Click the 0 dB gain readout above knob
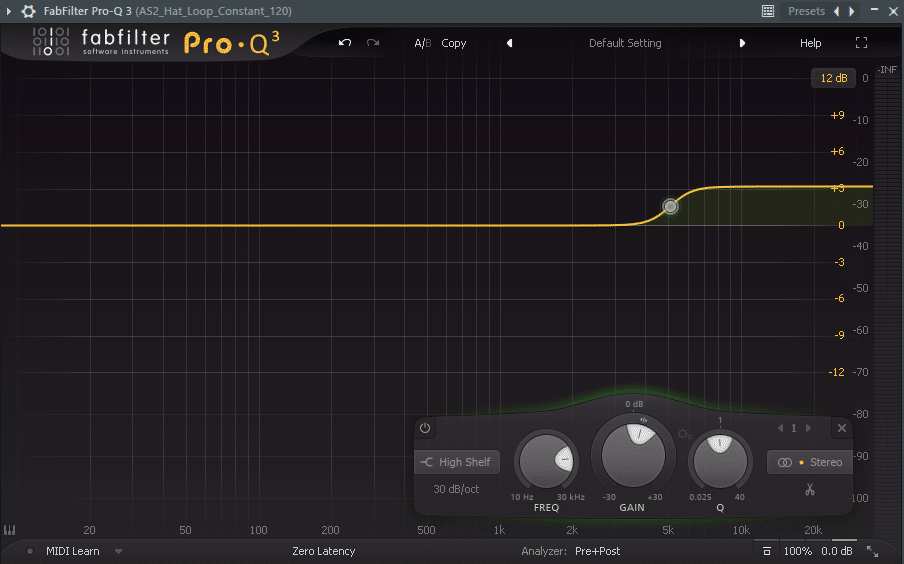The height and width of the screenshot is (564, 904). 634,404
